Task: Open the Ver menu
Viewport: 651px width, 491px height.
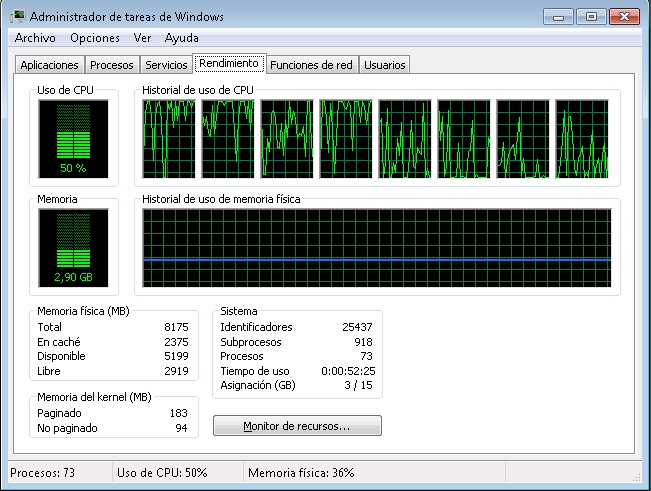Action: [142, 38]
